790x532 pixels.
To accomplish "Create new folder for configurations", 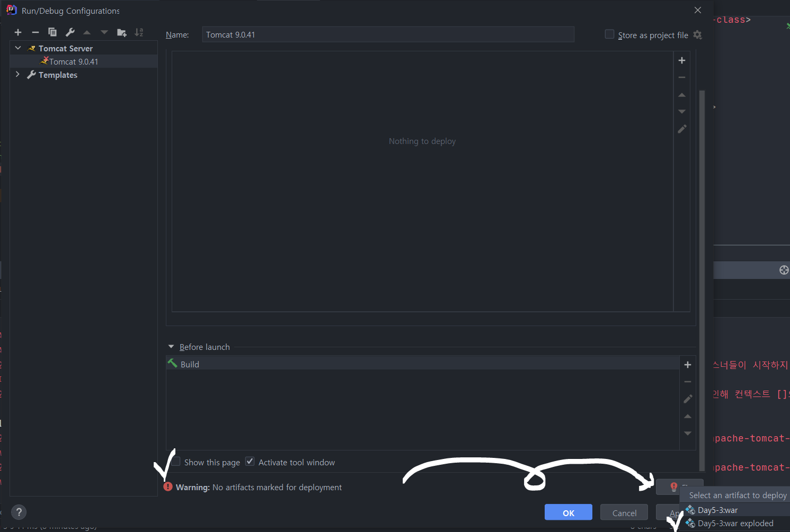I will pyautogui.click(x=122, y=33).
